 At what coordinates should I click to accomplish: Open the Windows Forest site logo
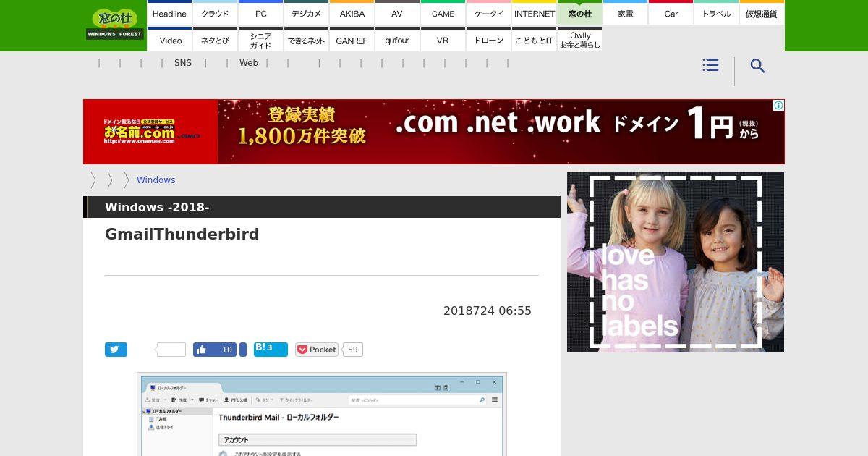coord(114,24)
